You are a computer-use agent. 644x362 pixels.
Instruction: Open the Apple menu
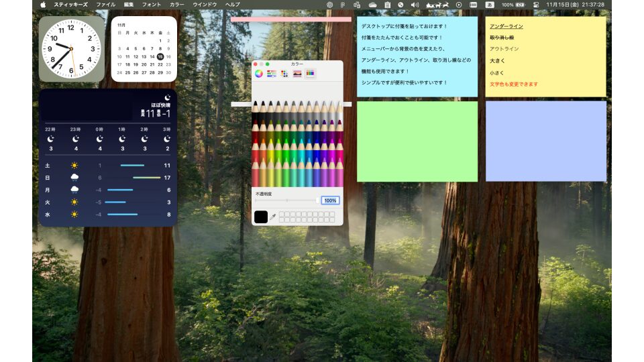click(44, 5)
